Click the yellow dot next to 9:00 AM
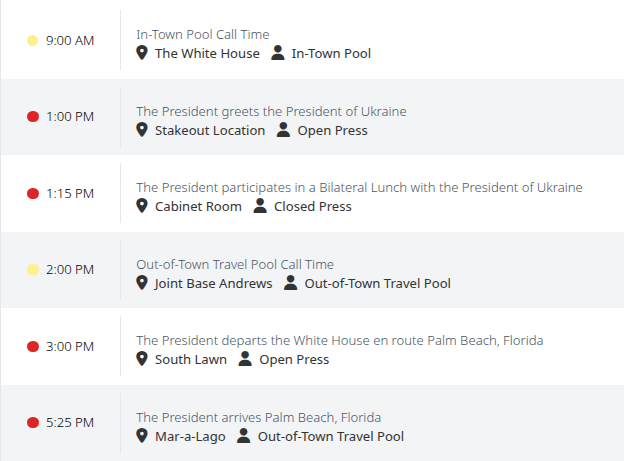This screenshot has height=461, width=624. pyautogui.click(x=33, y=41)
